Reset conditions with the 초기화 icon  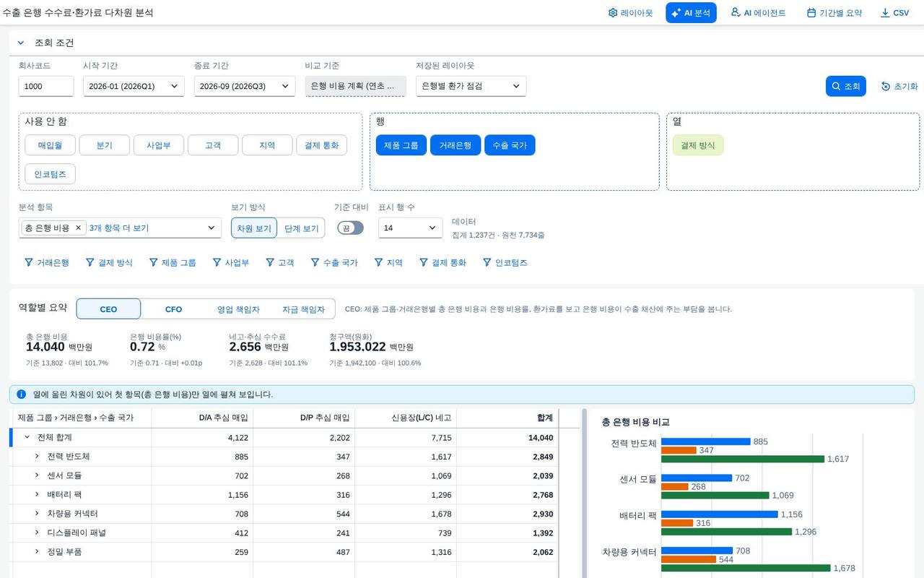(899, 86)
